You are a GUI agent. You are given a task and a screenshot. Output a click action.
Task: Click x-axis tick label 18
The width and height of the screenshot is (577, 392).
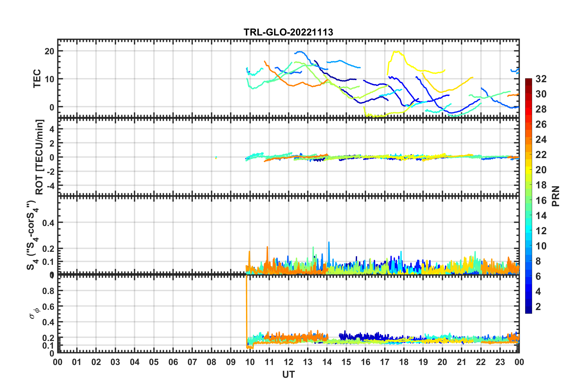pos(404,362)
